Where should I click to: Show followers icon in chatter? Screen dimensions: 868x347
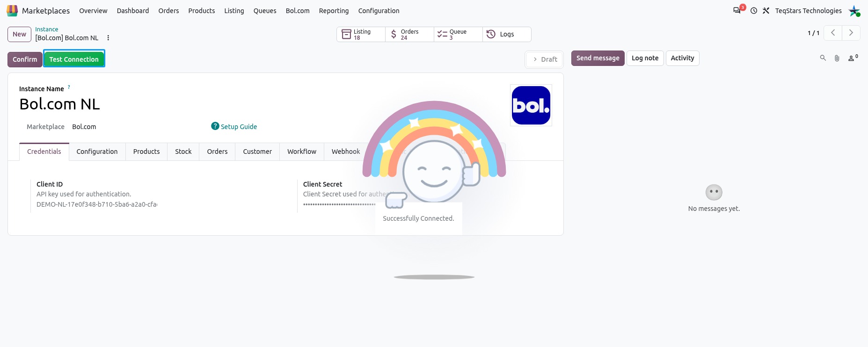(x=853, y=58)
